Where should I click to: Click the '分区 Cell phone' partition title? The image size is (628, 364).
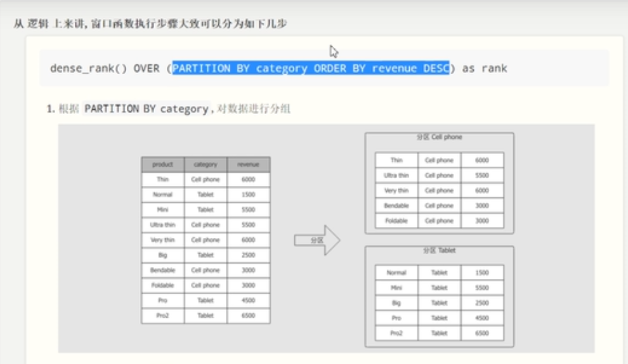click(x=439, y=137)
